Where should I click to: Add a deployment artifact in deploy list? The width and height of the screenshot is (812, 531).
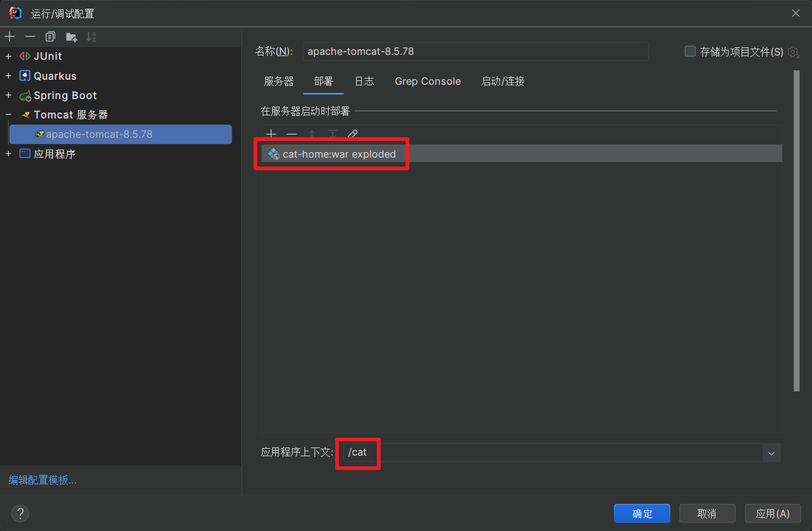tap(271, 134)
